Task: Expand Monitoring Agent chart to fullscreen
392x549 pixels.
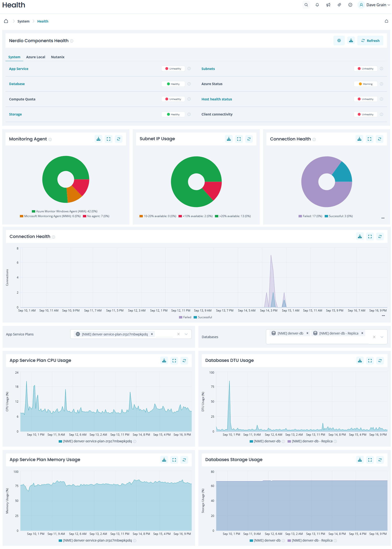Action: (109, 139)
